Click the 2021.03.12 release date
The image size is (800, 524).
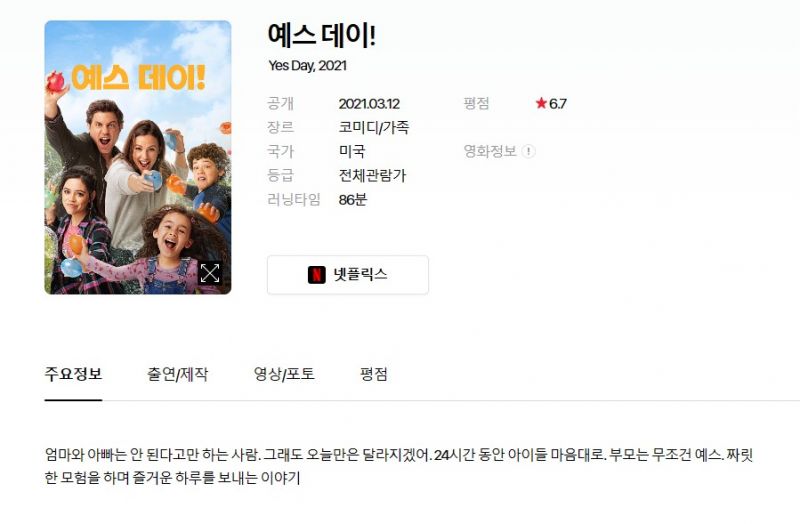tap(369, 104)
